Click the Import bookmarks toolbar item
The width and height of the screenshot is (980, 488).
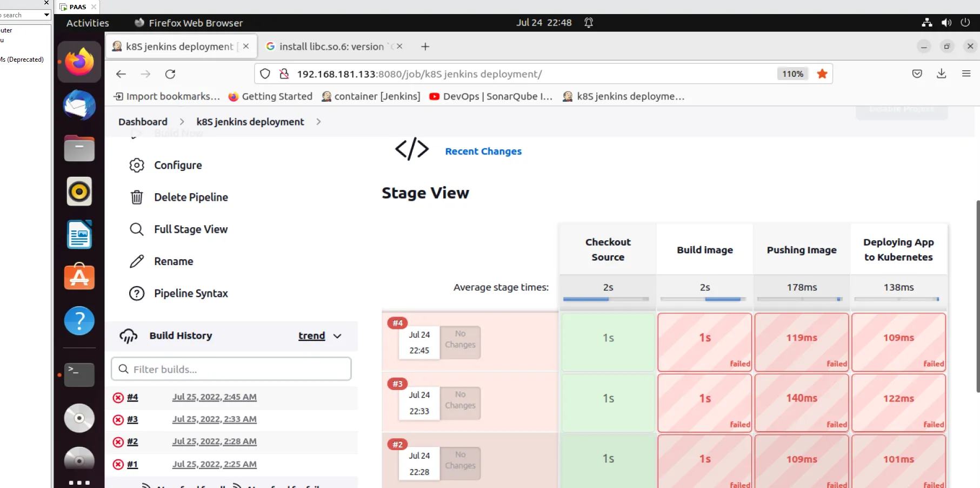coord(166,96)
